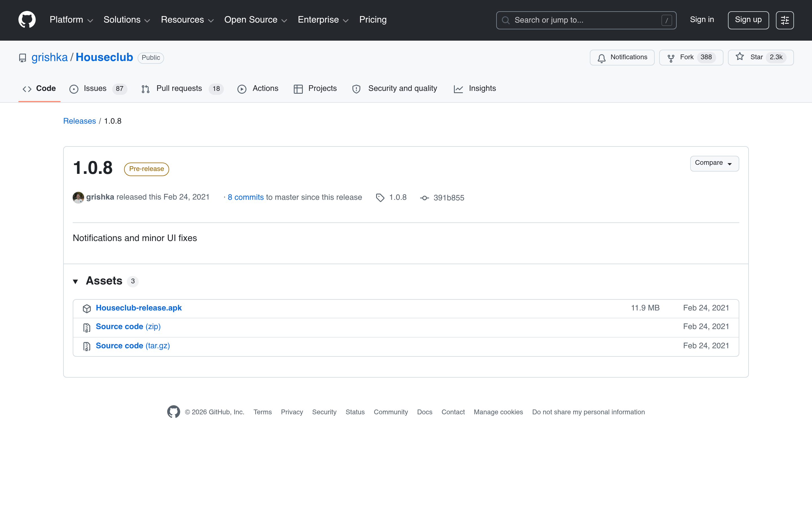Download Source code (tar.gz)
The image size is (812, 508).
tap(133, 346)
